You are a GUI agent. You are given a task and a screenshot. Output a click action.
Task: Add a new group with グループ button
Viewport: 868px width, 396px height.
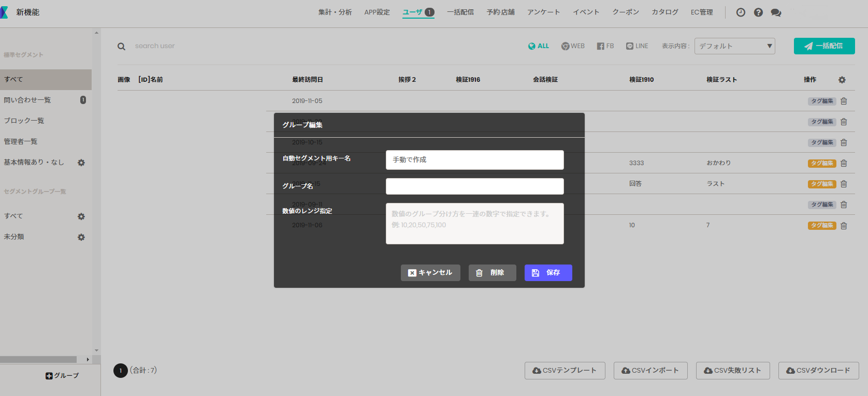[x=62, y=376]
